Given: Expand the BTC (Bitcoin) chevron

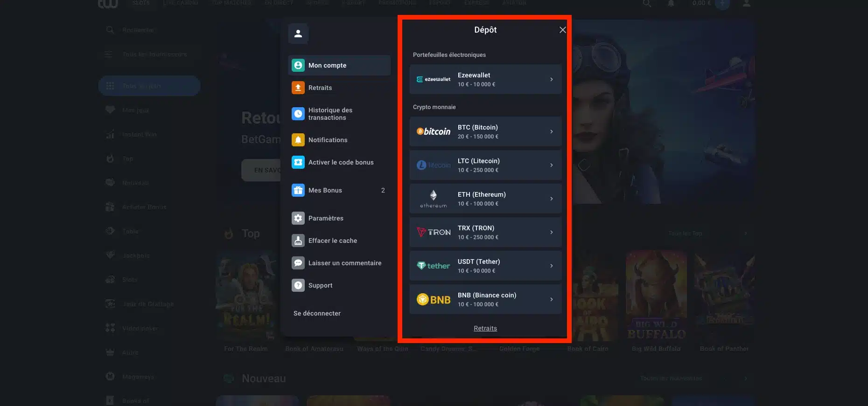Looking at the screenshot, I should (x=552, y=131).
